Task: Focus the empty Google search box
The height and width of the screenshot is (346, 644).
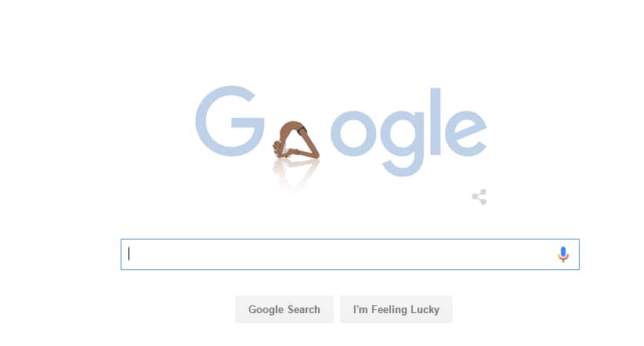Action: [350, 254]
